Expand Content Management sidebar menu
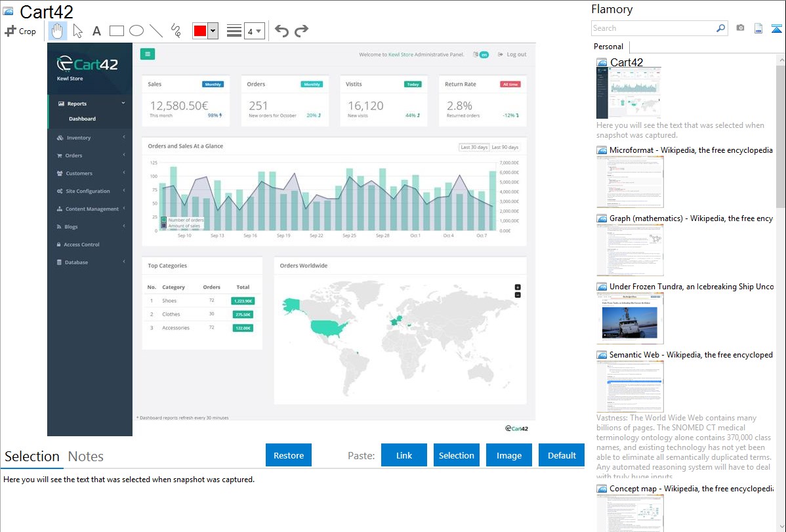786x532 pixels. 89,209
